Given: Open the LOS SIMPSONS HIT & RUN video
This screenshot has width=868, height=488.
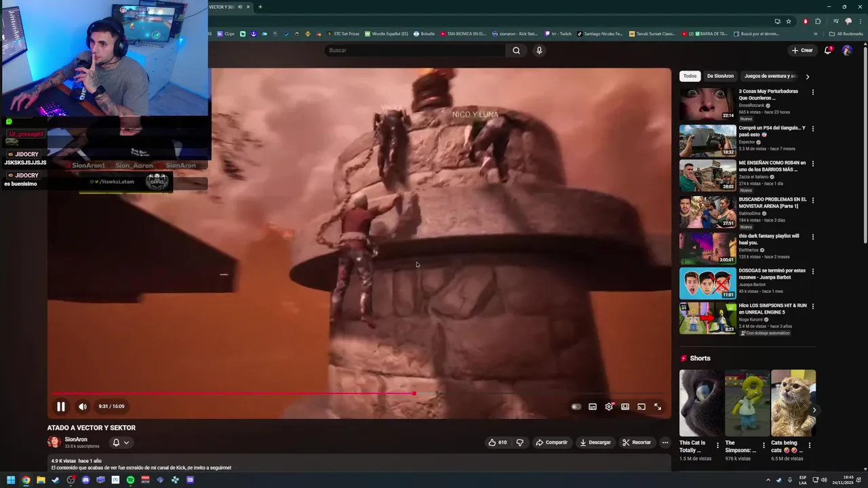Looking at the screenshot, I should coord(707,319).
